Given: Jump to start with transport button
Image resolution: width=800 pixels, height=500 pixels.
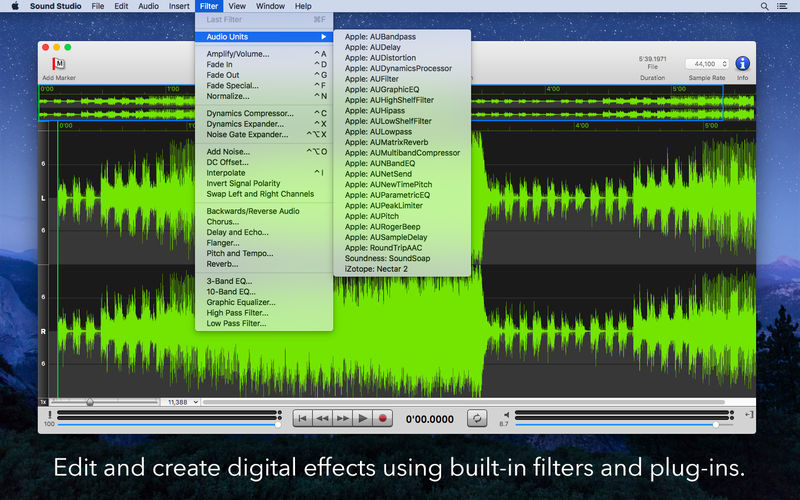Looking at the screenshot, I should pos(302,418).
